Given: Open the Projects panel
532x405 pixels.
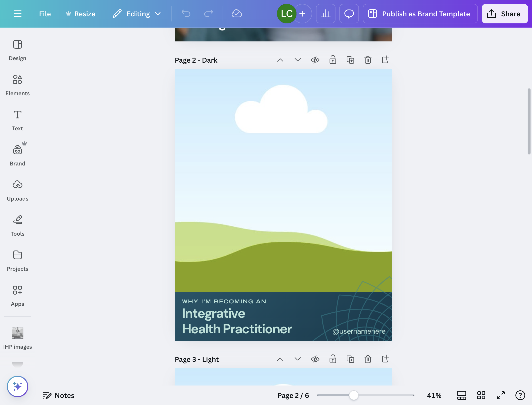Looking at the screenshot, I should [x=18, y=261].
